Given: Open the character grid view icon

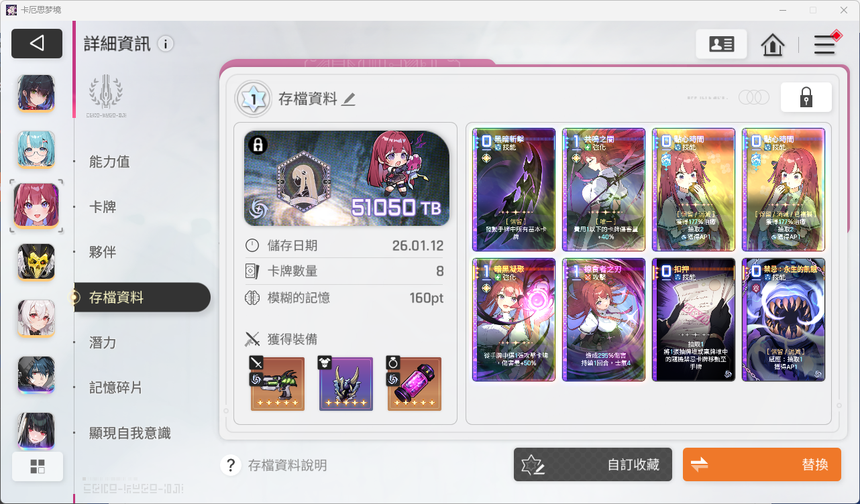Looking at the screenshot, I should (38, 466).
